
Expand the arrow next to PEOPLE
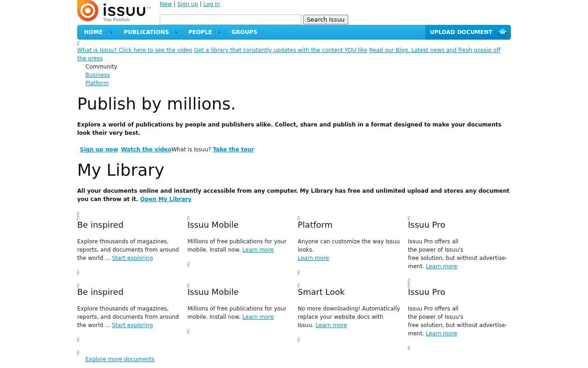(220, 32)
